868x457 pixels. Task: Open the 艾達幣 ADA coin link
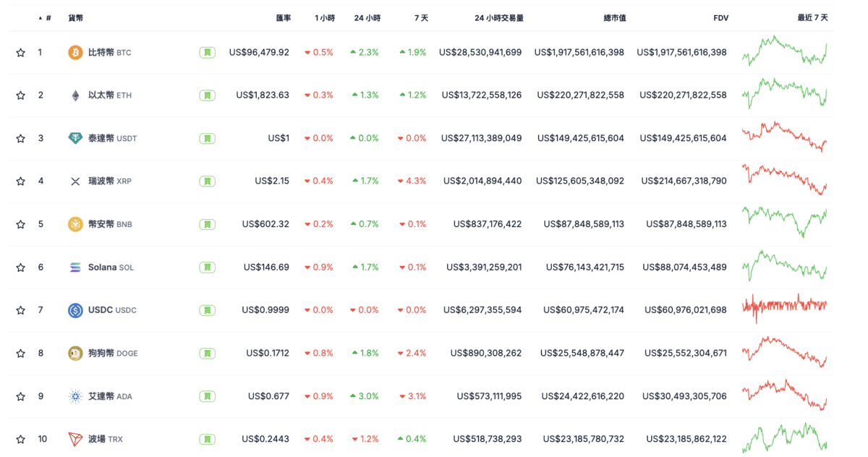[x=110, y=396]
